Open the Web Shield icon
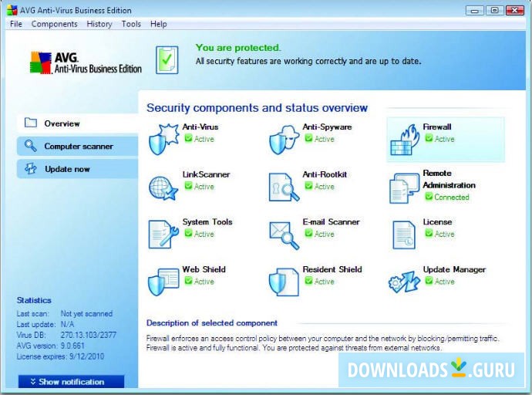Viewport: 532px width, 395px height. click(x=163, y=282)
